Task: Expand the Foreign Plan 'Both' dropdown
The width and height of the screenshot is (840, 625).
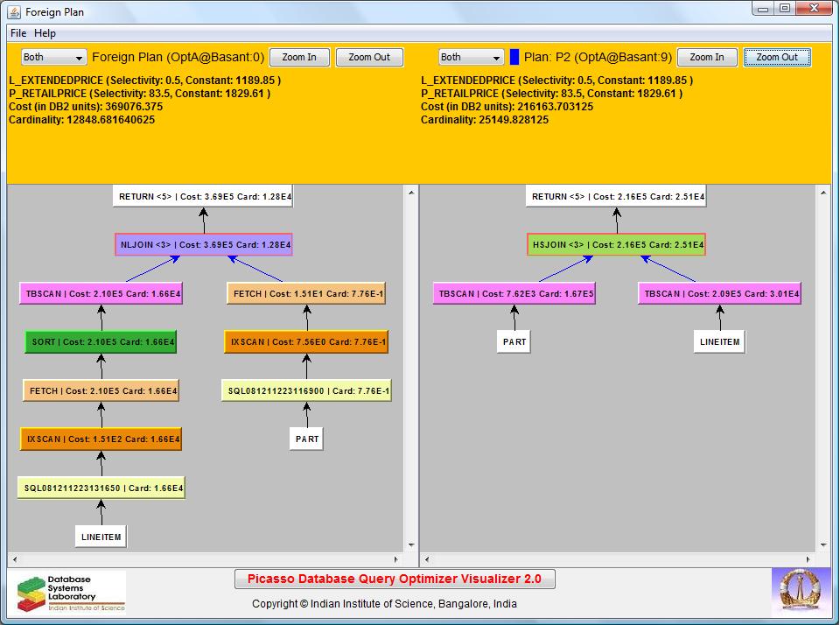Action: pos(53,58)
